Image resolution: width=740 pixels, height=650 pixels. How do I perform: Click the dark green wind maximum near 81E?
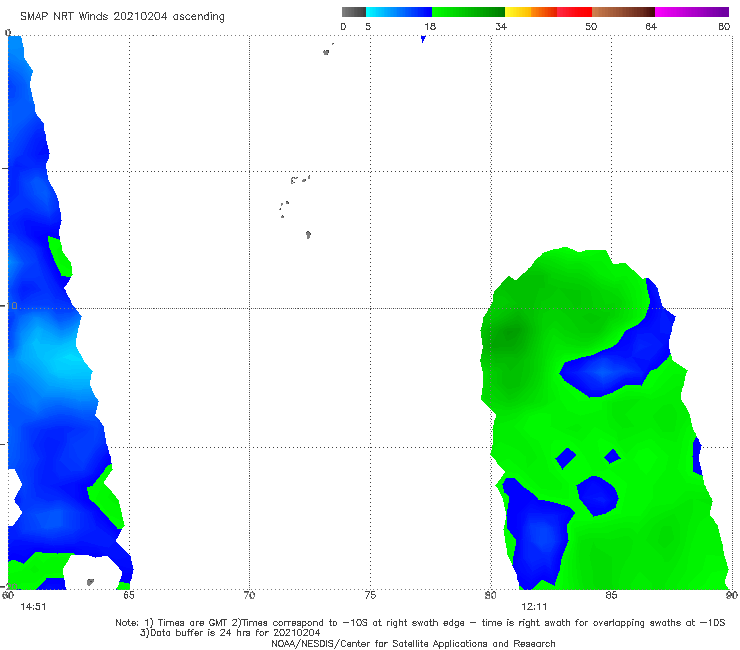[511, 334]
